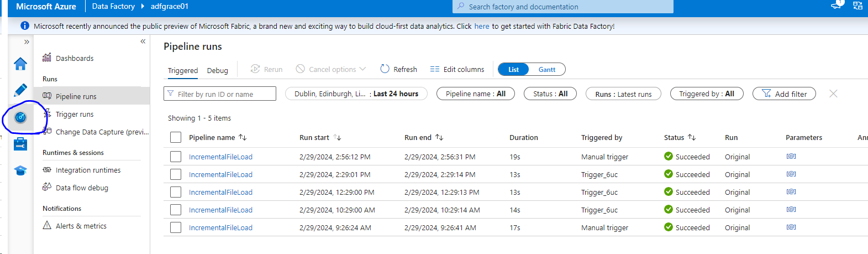Switch the view toggle to Gantt
Viewport: 868px width, 254px height.
pos(546,70)
